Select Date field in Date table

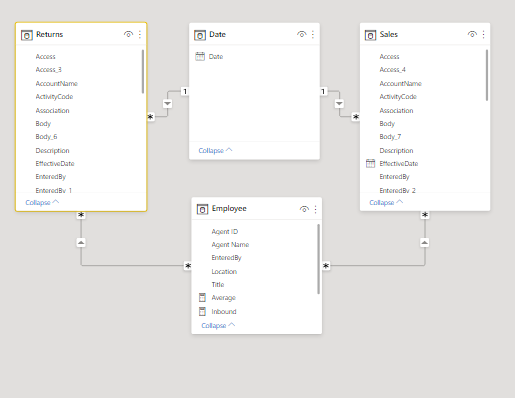[216, 56]
